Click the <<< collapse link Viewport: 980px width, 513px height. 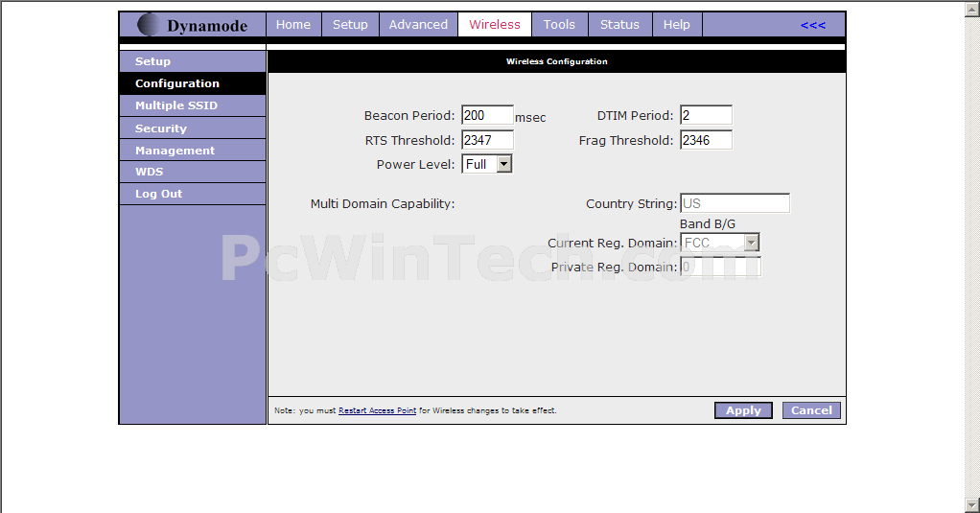point(812,25)
